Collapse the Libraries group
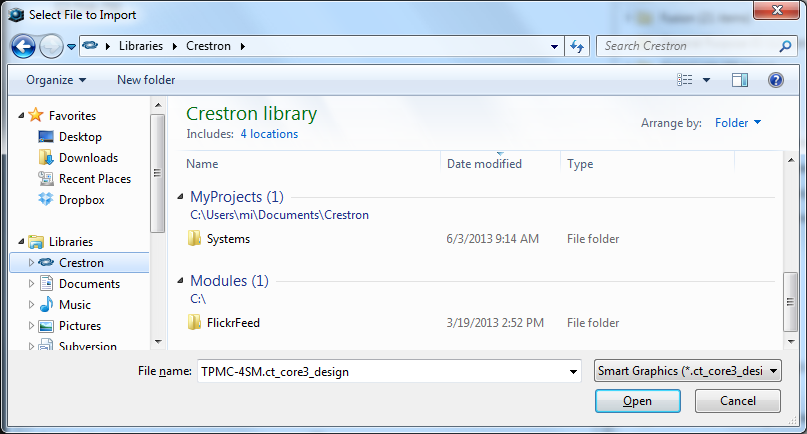This screenshot has height=434, width=807. pos(21,241)
